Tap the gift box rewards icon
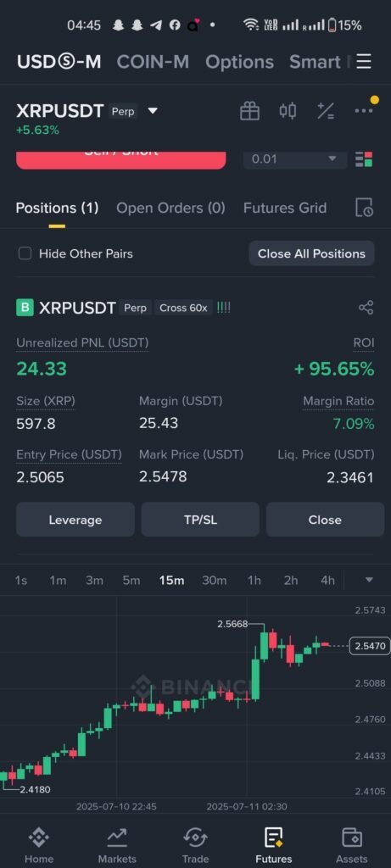The height and width of the screenshot is (868, 391). (x=249, y=111)
